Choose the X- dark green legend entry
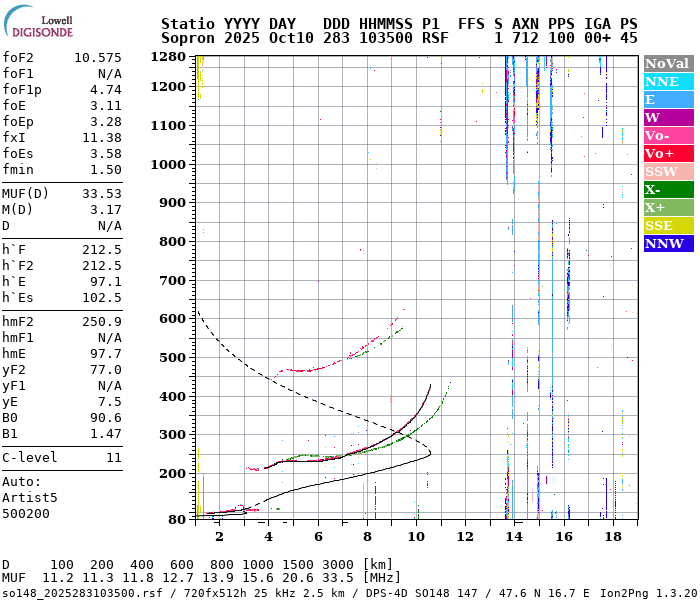This screenshot has width=700, height=600. [x=667, y=189]
